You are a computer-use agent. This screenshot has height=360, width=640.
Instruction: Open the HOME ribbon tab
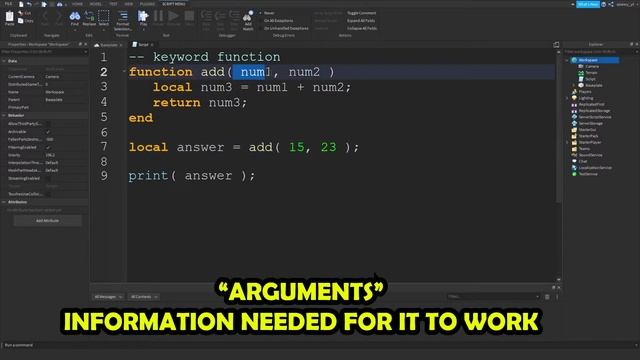point(77,4)
